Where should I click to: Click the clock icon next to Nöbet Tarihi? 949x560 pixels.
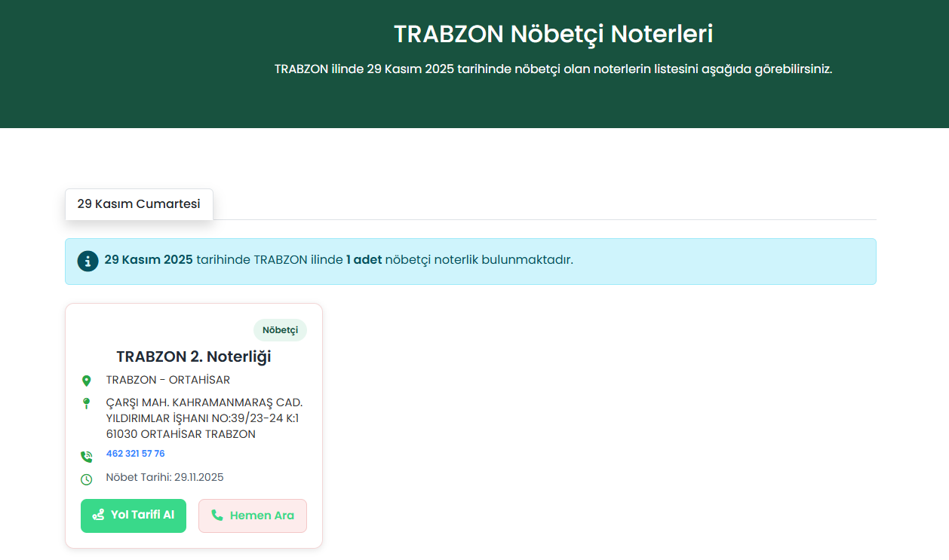coord(86,479)
